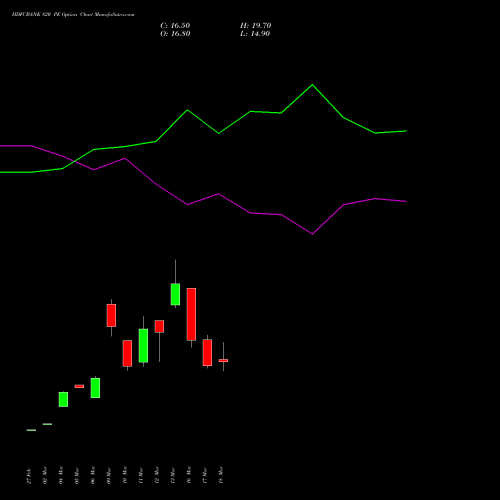Click the 02 Mar date label
The height and width of the screenshot is (500, 500).
click(45, 475)
